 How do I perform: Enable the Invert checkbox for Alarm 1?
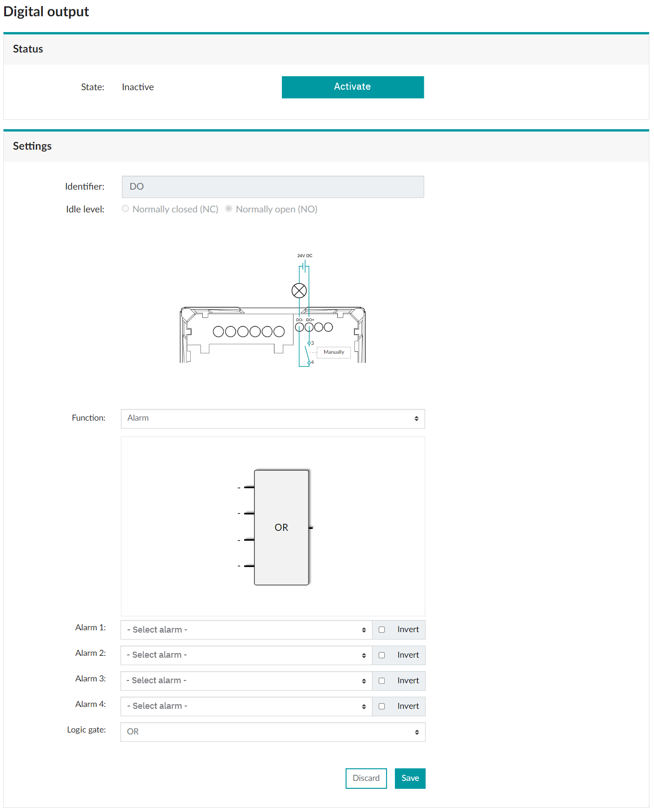click(x=382, y=630)
